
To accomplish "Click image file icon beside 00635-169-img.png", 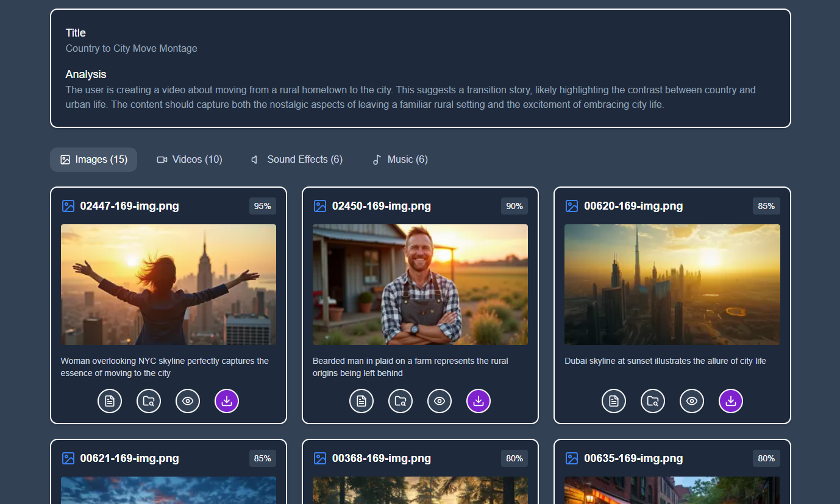I will pos(572,458).
